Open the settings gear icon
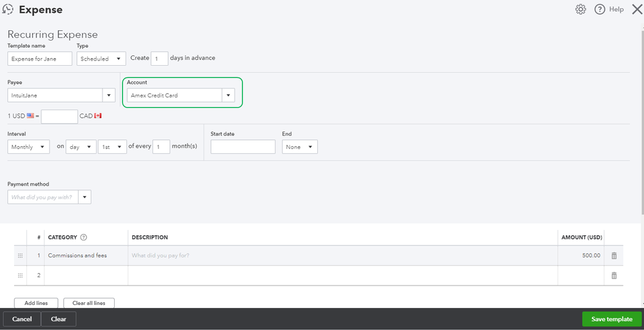 pyautogui.click(x=581, y=9)
